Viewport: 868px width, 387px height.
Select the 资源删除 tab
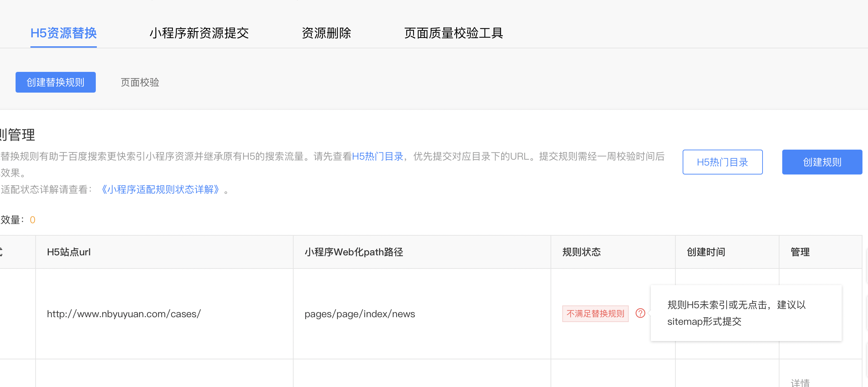[x=326, y=33]
